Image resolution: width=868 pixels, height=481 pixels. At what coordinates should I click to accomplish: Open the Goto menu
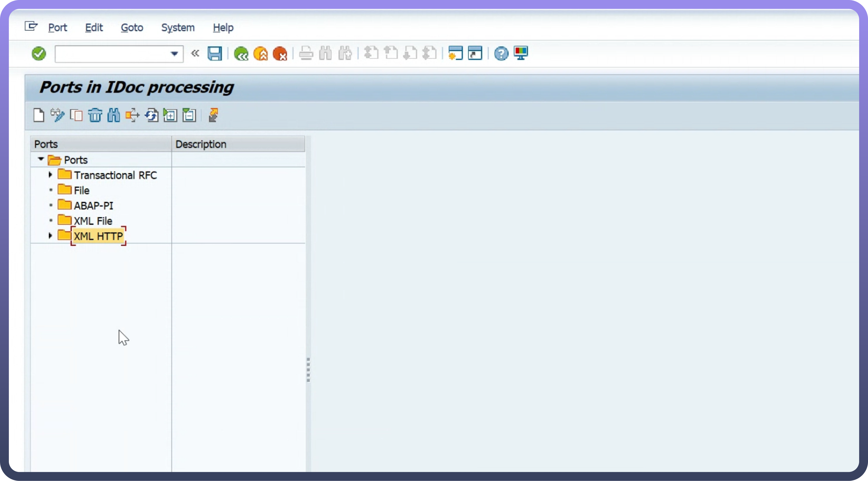132,28
